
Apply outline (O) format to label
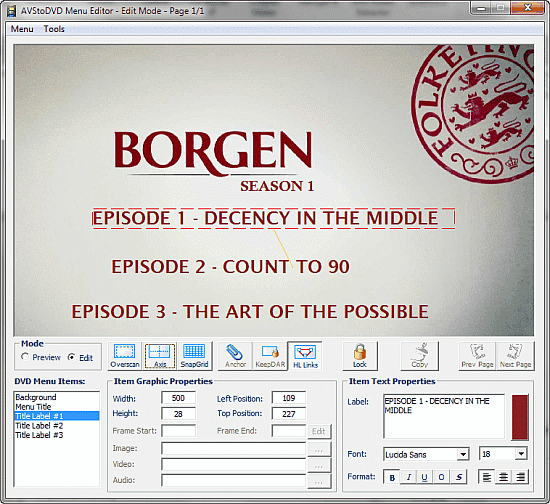coord(441,477)
